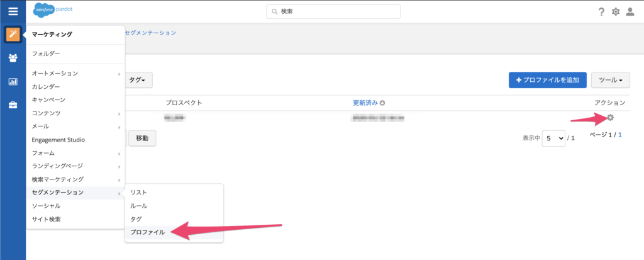Change the rows-per-page select showing 5
The image size is (644, 260).
click(553, 138)
